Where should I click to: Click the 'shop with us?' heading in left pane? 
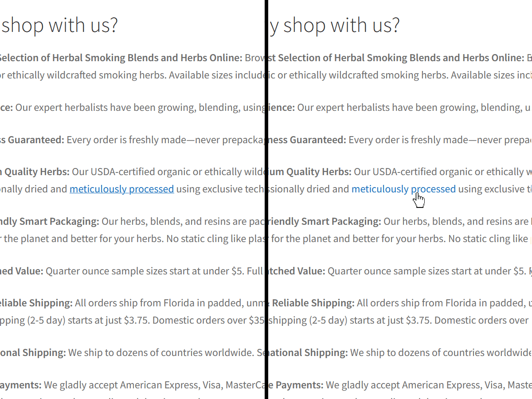60,25
